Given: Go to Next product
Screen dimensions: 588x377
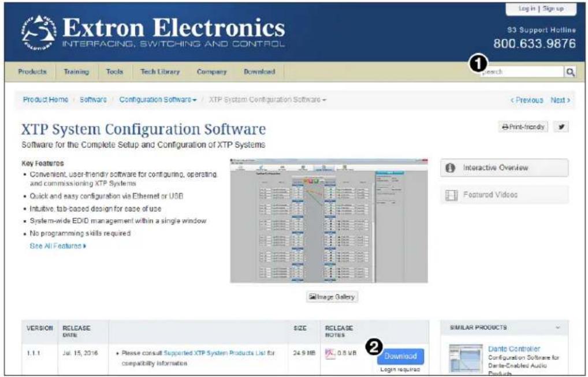Looking at the screenshot, I should [x=560, y=100].
